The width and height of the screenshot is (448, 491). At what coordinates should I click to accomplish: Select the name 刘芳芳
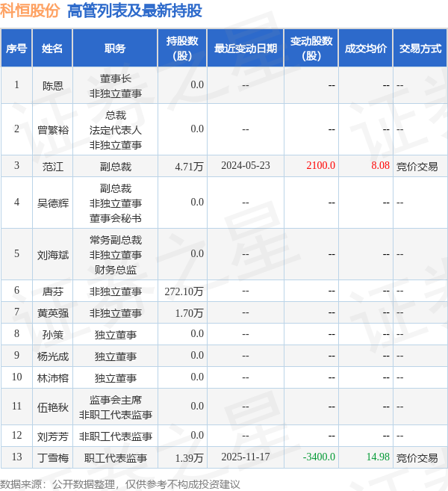click(53, 436)
